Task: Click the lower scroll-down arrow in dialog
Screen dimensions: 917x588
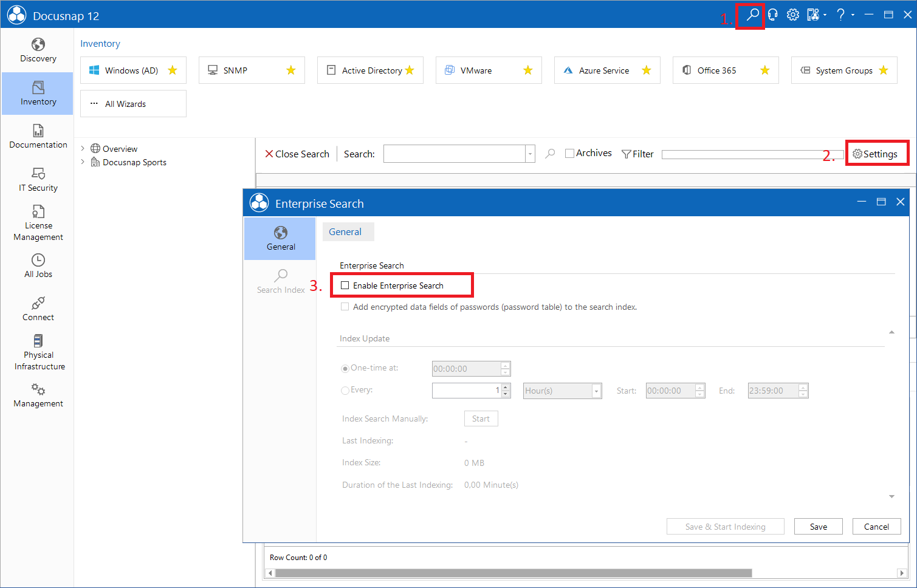Action: coord(891,497)
